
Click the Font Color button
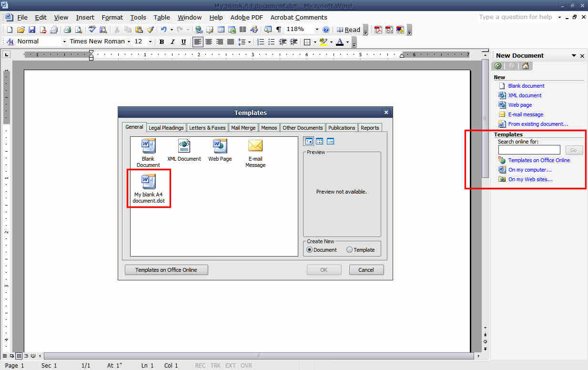click(340, 42)
